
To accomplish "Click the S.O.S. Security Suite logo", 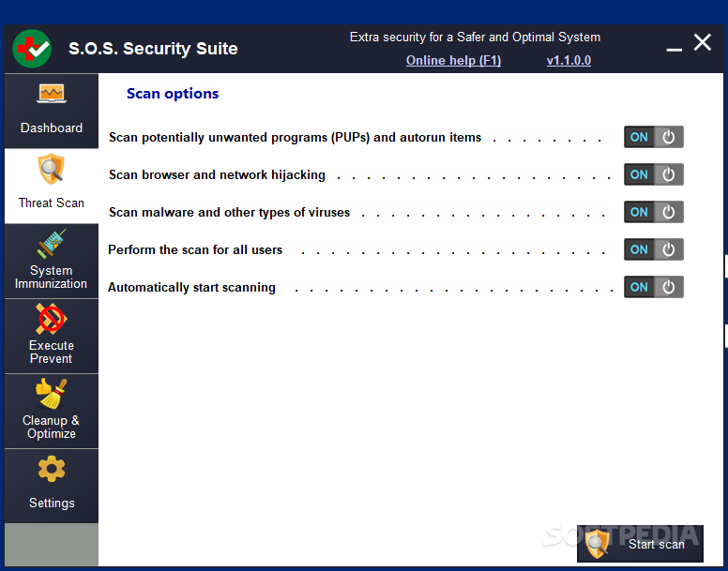I will point(32,49).
